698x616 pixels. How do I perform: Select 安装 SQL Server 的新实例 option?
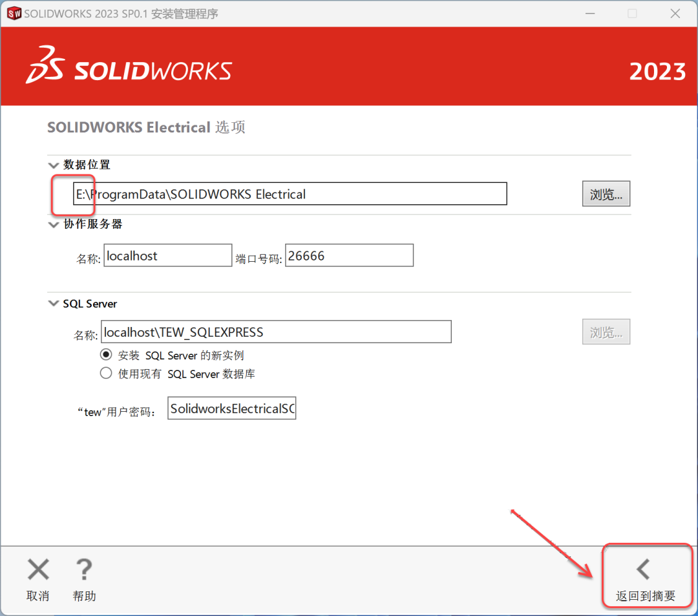(x=105, y=354)
